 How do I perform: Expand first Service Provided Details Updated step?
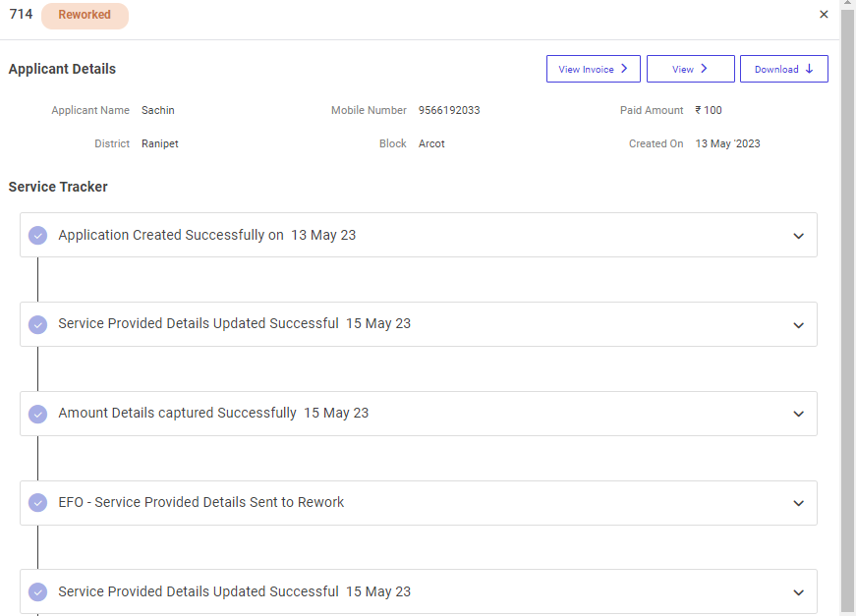[x=798, y=325]
